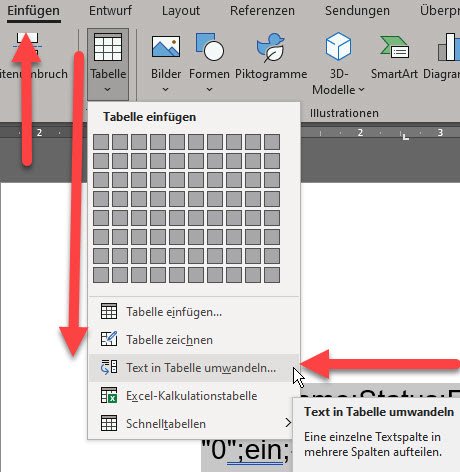Image resolution: width=460 pixels, height=472 pixels.
Task: Select Tabelle einfügen... menu entry
Action: 194,312
